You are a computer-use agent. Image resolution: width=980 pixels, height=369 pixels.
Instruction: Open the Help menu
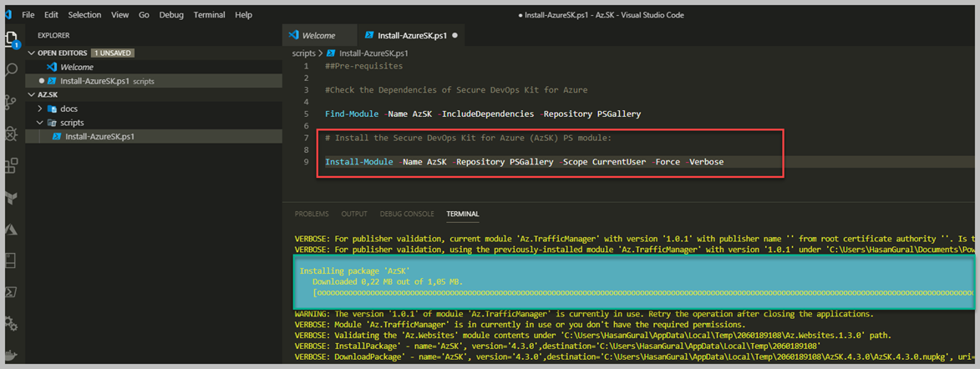tap(244, 14)
